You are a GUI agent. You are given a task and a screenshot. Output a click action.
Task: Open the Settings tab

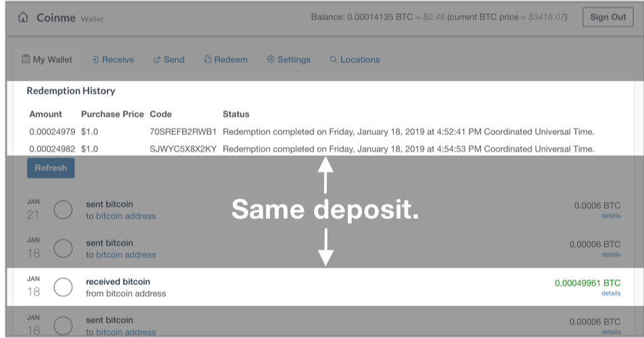289,60
